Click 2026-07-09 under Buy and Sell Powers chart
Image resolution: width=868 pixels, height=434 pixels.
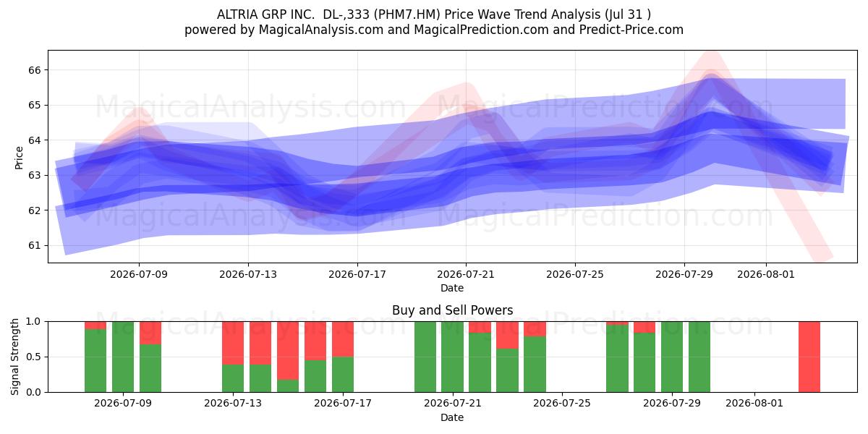tap(123, 404)
